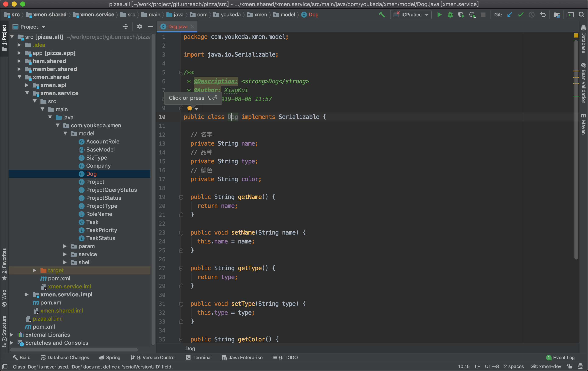Change UTF-8 file encoding in status bar
The width and height of the screenshot is (588, 371).
tap(492, 366)
